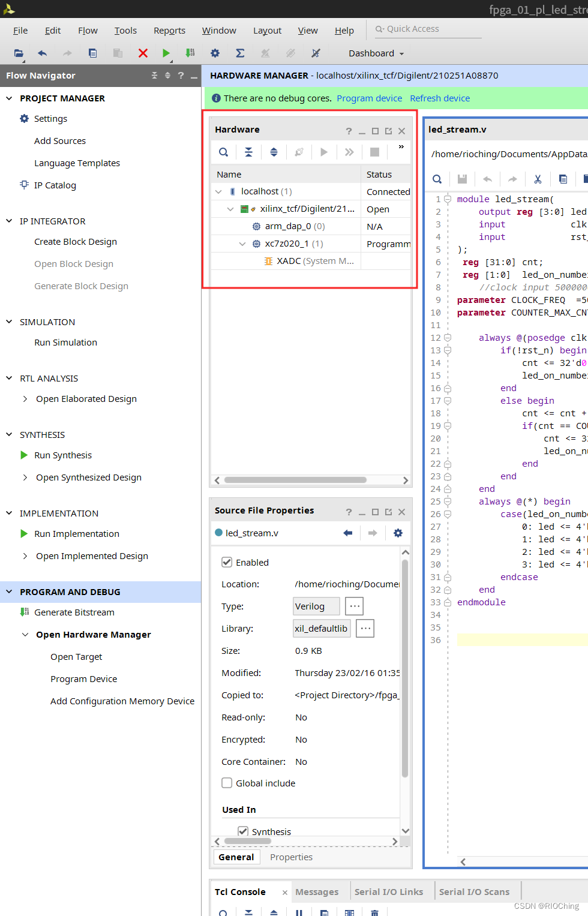Switch to the Messages tab
Image resolution: width=588 pixels, height=916 pixels.
click(317, 892)
